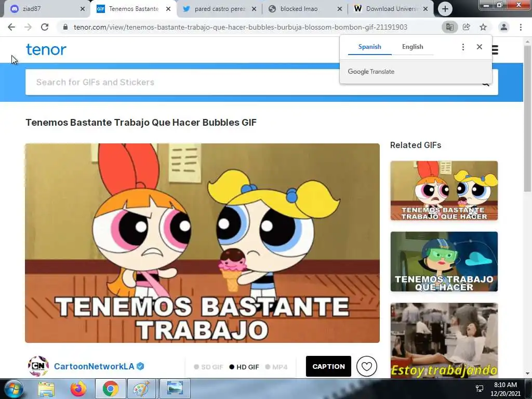
Task: Click the Google Translate label
Action: [x=371, y=72]
